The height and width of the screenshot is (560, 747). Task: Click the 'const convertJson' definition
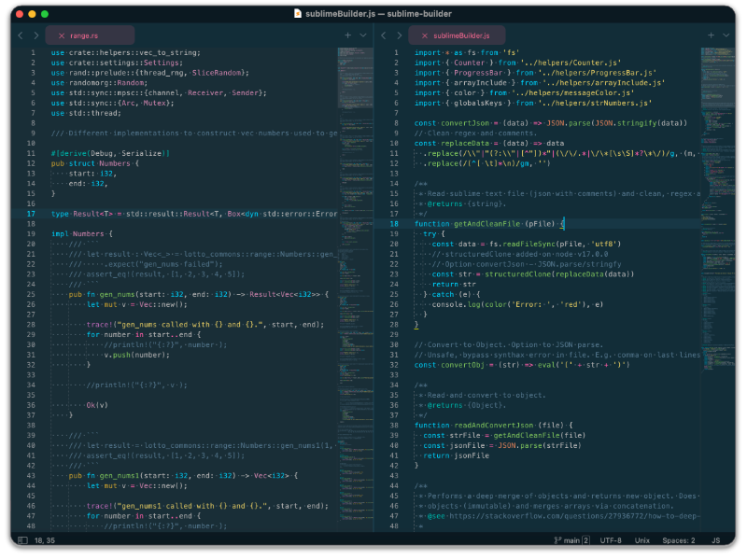(x=550, y=123)
